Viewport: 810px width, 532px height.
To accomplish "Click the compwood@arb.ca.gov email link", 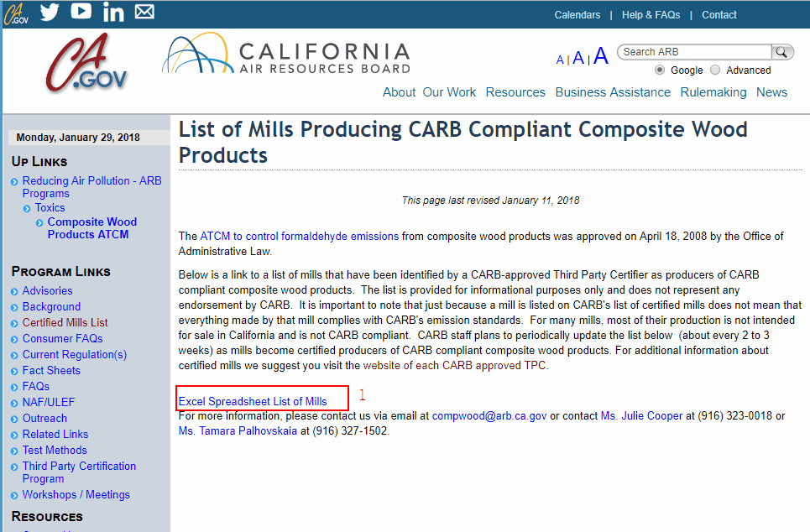I will pos(489,416).
